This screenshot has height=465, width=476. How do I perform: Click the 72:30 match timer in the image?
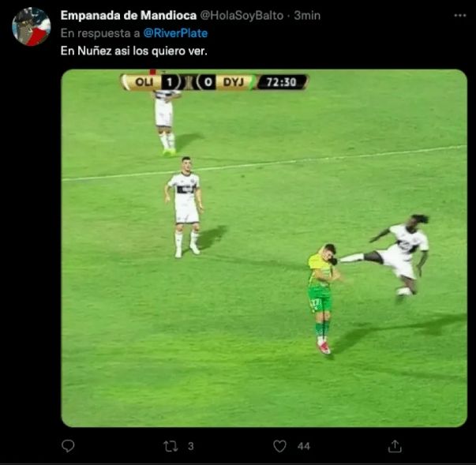[281, 82]
